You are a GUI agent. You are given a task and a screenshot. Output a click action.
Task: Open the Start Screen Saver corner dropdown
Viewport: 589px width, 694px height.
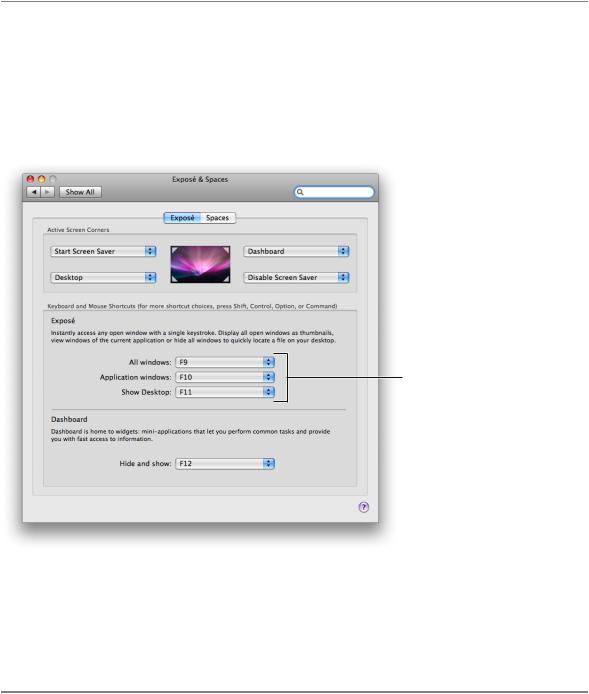[103, 251]
